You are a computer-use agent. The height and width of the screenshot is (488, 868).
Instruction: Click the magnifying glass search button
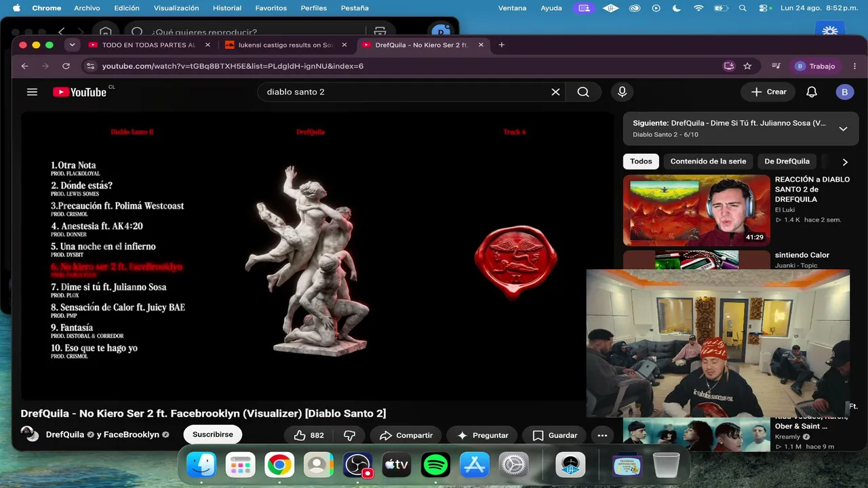click(x=583, y=92)
